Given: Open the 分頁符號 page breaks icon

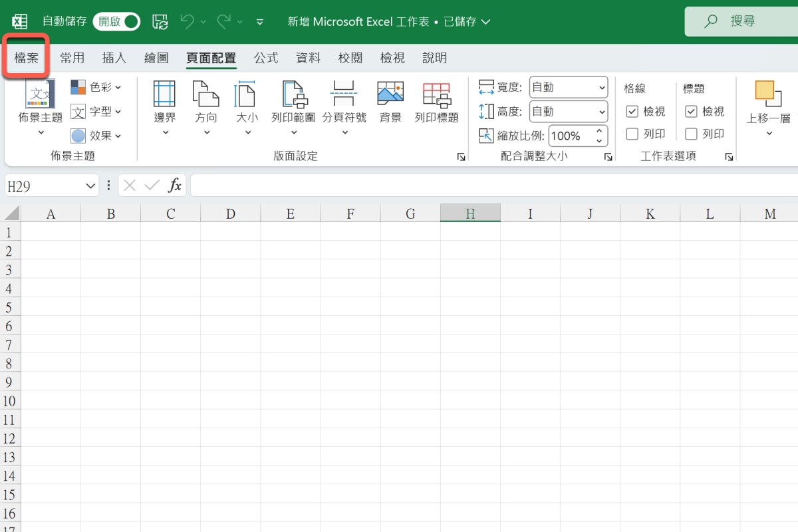Looking at the screenshot, I should point(344,95).
